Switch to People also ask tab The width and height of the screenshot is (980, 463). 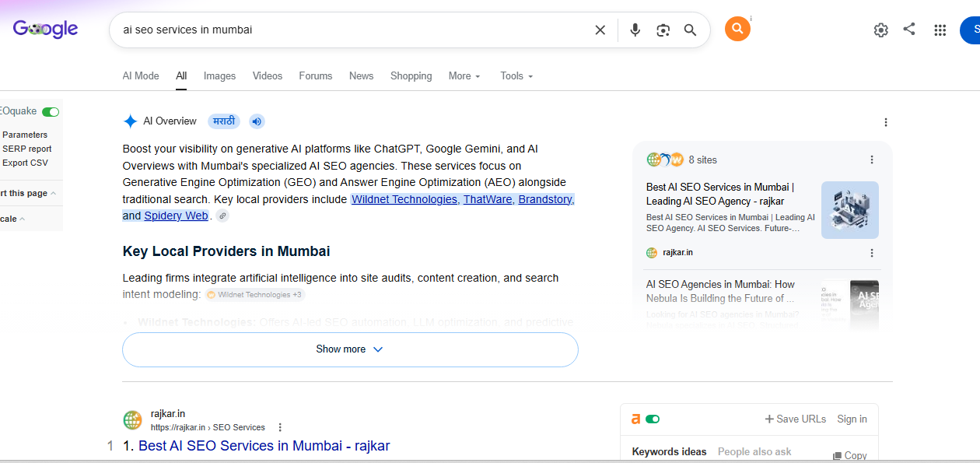(754, 452)
